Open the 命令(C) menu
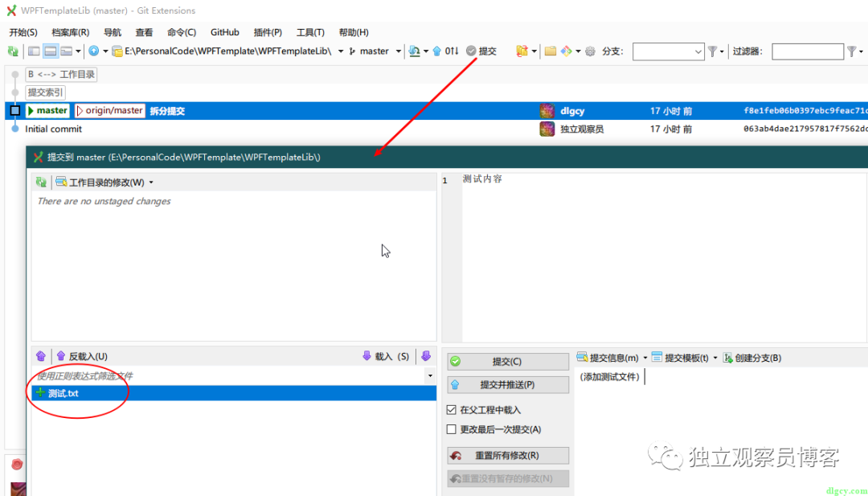Image resolution: width=868 pixels, height=496 pixels. click(181, 32)
